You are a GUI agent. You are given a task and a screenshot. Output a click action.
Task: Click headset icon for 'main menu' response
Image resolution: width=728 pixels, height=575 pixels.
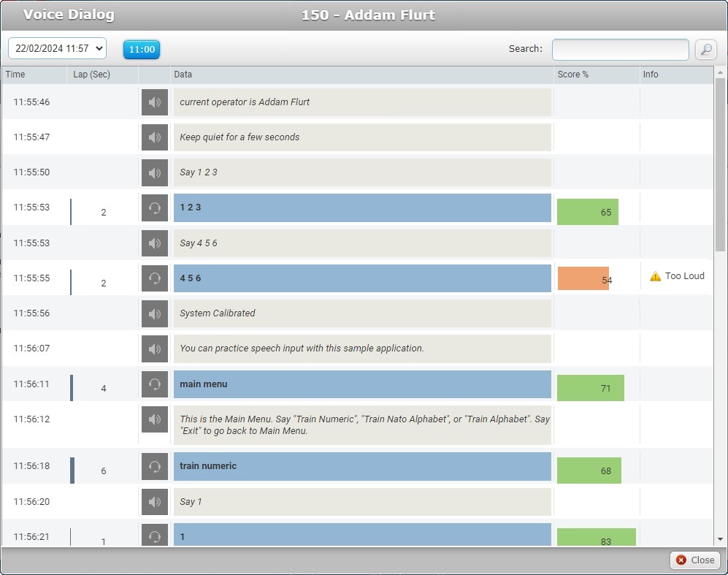tap(154, 384)
